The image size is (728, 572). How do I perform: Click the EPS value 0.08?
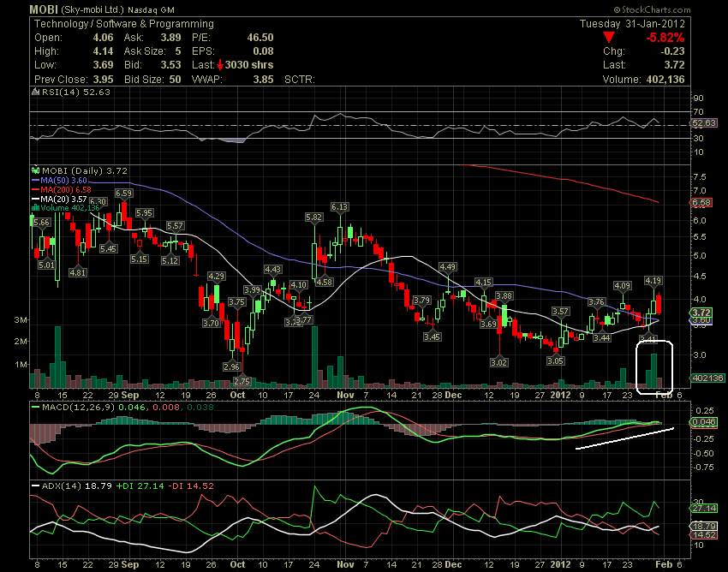[263, 51]
